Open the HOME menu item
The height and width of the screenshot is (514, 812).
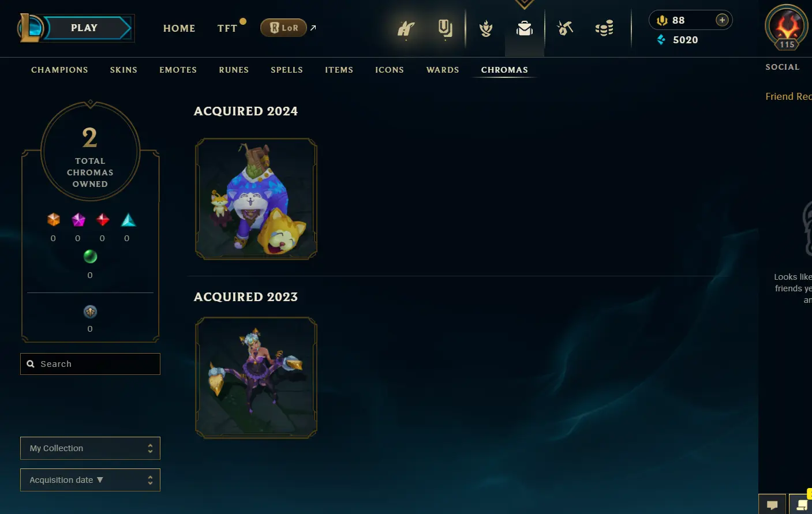(x=179, y=28)
